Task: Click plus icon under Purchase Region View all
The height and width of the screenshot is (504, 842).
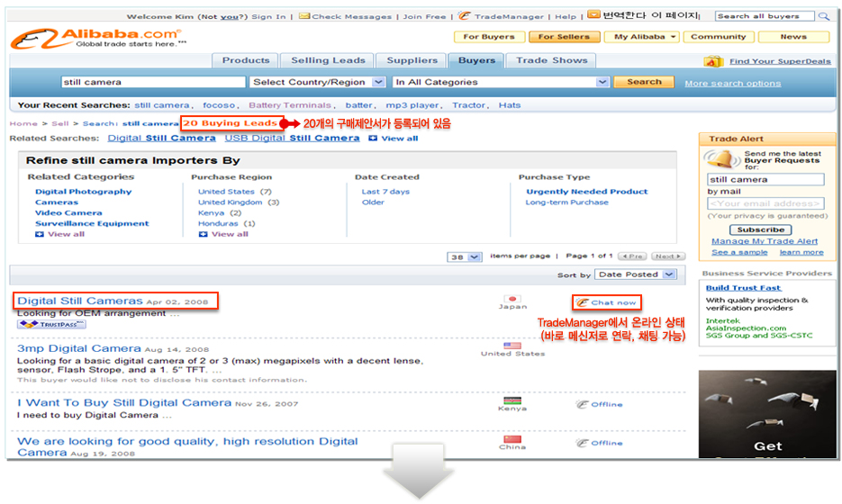Action: click(203, 234)
